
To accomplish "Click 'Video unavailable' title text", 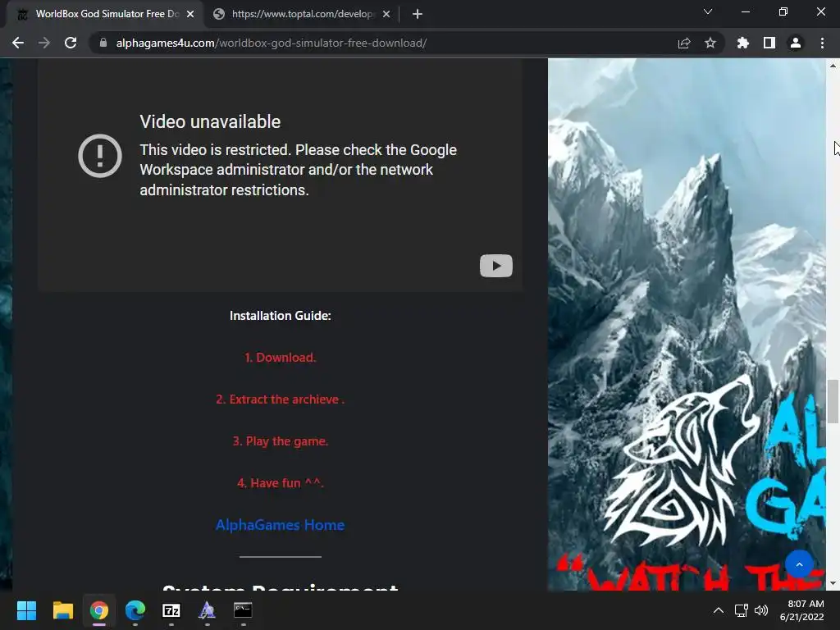I will pyautogui.click(x=210, y=121).
